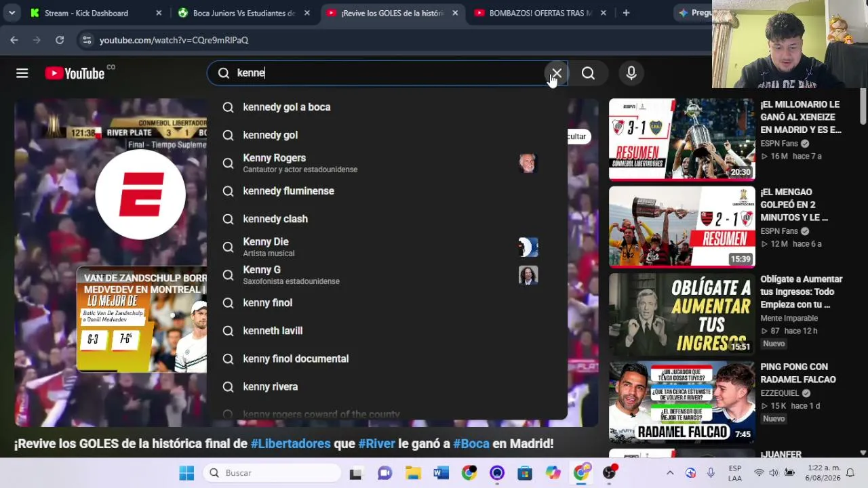The image size is (868, 488).
Task: Select the Kenny G suggestion
Action: click(x=387, y=274)
